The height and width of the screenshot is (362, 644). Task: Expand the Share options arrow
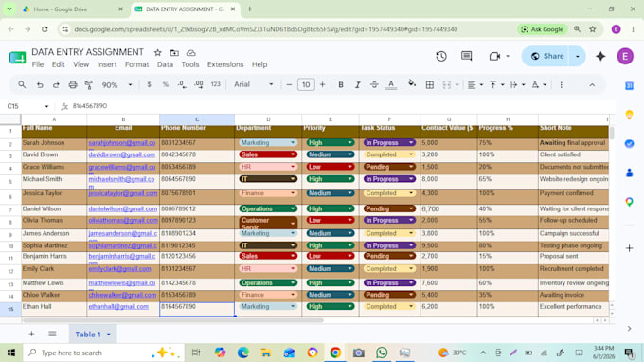(578, 56)
